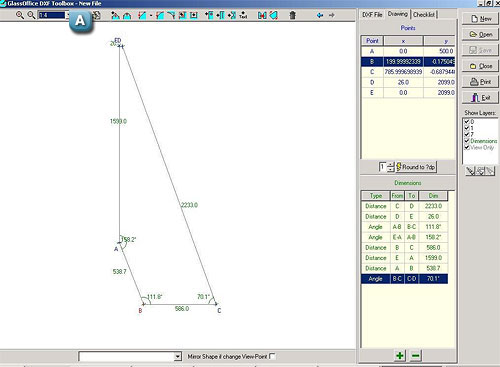Switch to the Checklist tab
This screenshot has height=367, width=500.
pos(424,15)
